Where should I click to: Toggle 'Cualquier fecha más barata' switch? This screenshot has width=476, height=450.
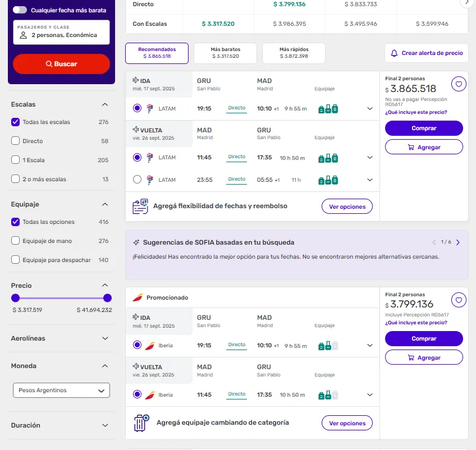20,10
